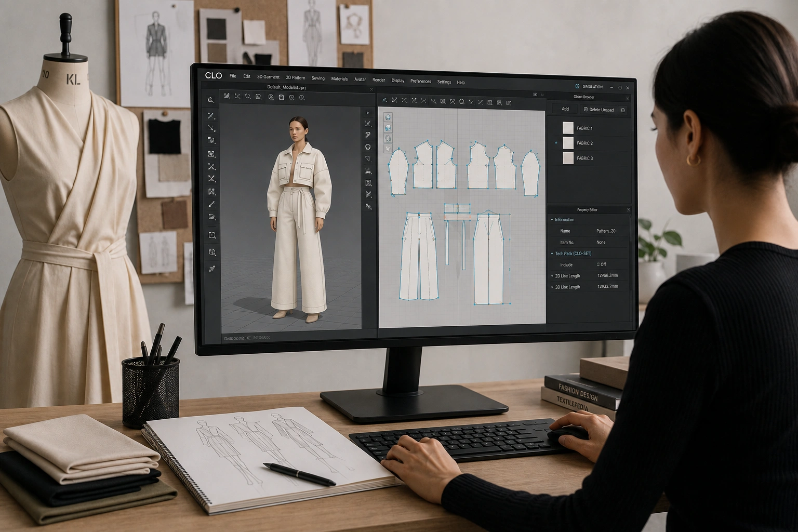This screenshot has height=532, width=798.
Task: Click the SIMULATION label in the title bar
Action: pyautogui.click(x=593, y=87)
